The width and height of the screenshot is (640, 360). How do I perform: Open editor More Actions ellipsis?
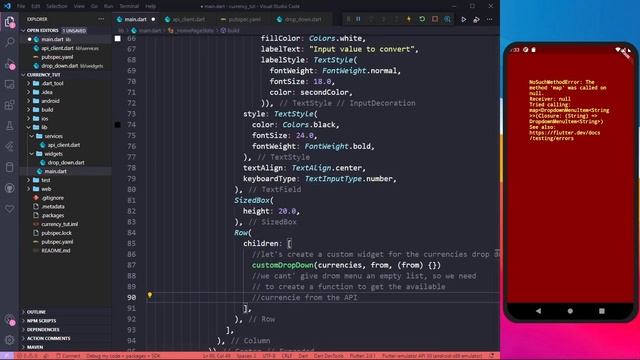point(489,19)
